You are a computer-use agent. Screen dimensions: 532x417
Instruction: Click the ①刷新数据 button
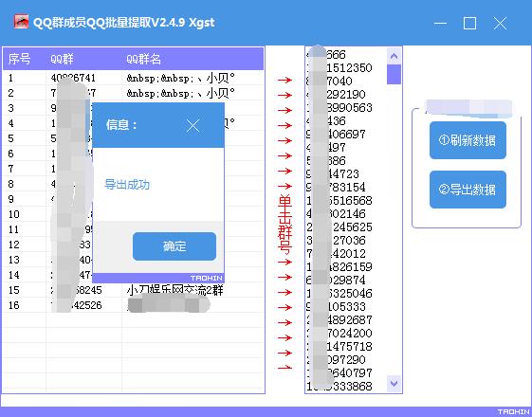pyautogui.click(x=468, y=140)
